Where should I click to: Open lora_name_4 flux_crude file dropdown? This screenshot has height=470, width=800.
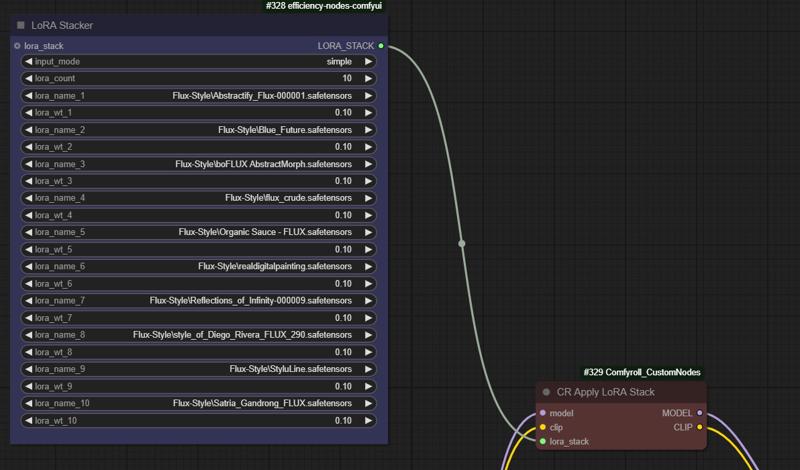(198, 198)
